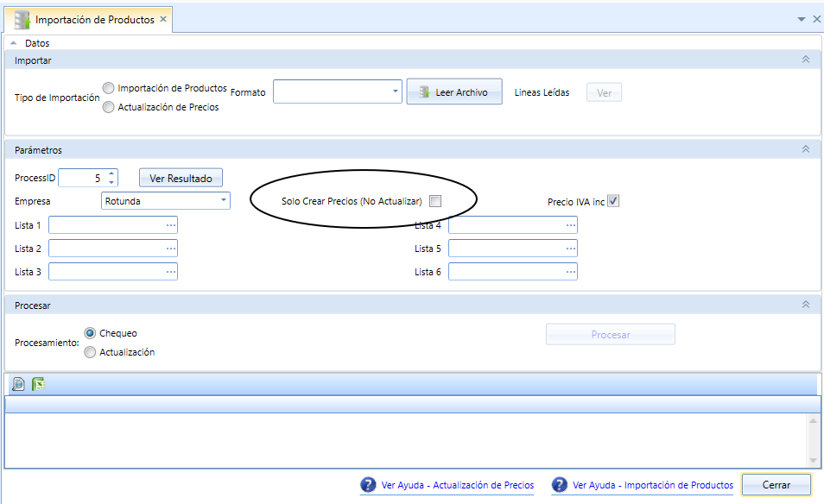Collapse the Parámetros section chevron

point(806,149)
